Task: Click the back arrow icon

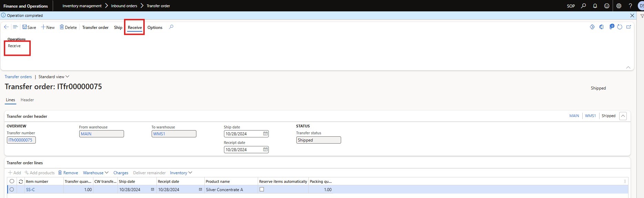Action: click(x=6, y=27)
